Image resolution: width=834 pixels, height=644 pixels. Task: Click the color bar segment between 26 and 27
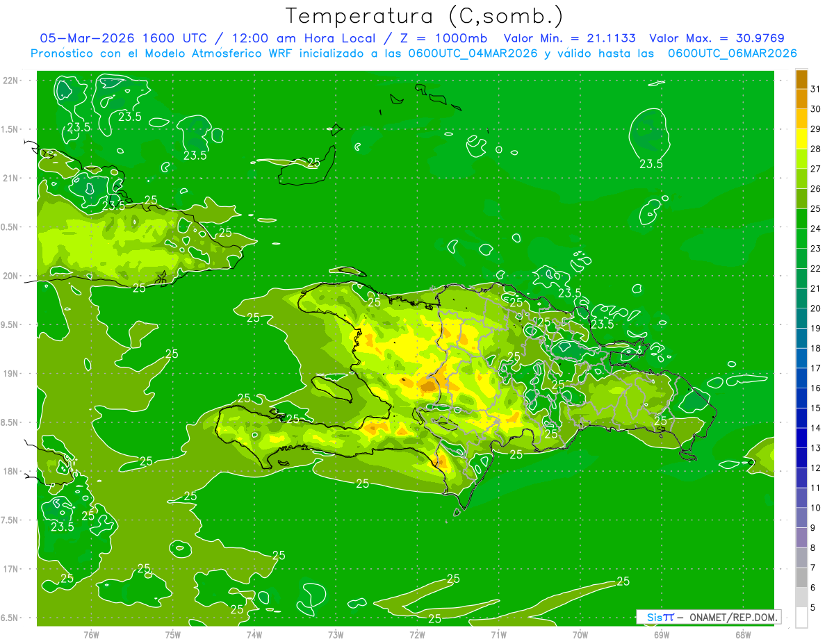[801, 179]
